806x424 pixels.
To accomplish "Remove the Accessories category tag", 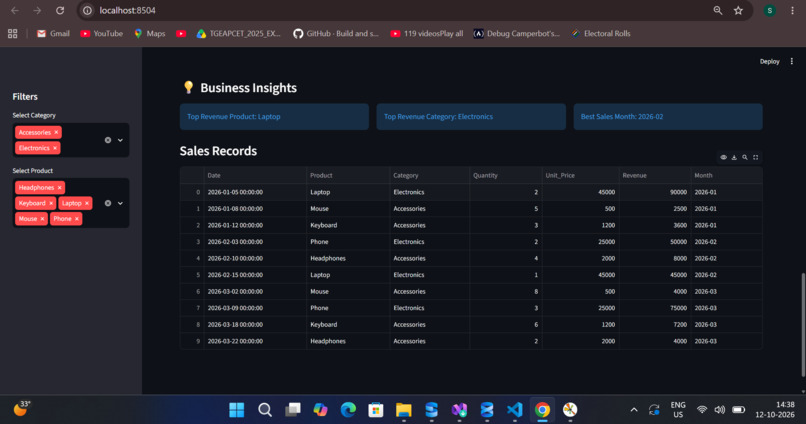I will pyautogui.click(x=57, y=133).
